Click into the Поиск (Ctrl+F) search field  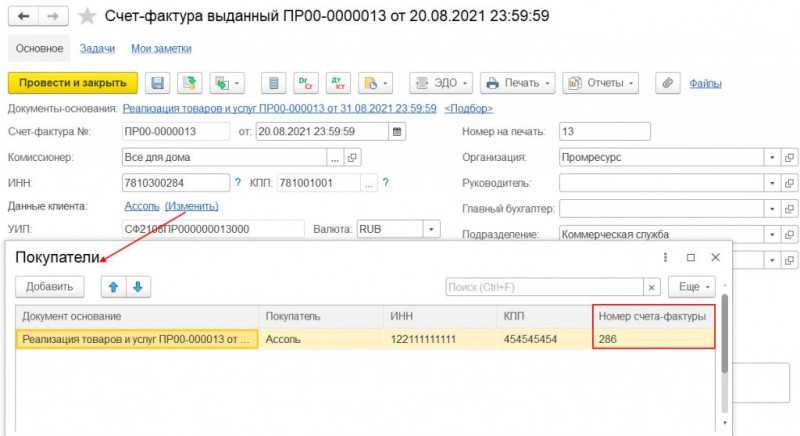544,287
